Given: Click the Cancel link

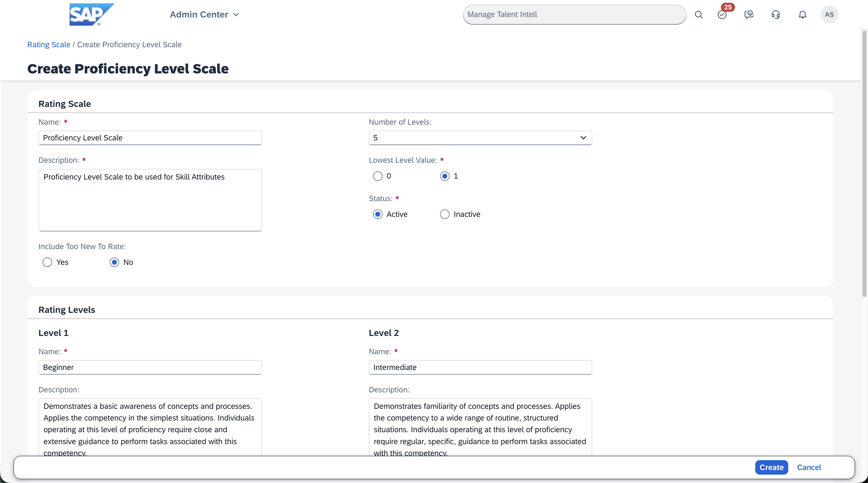Looking at the screenshot, I should point(809,468).
